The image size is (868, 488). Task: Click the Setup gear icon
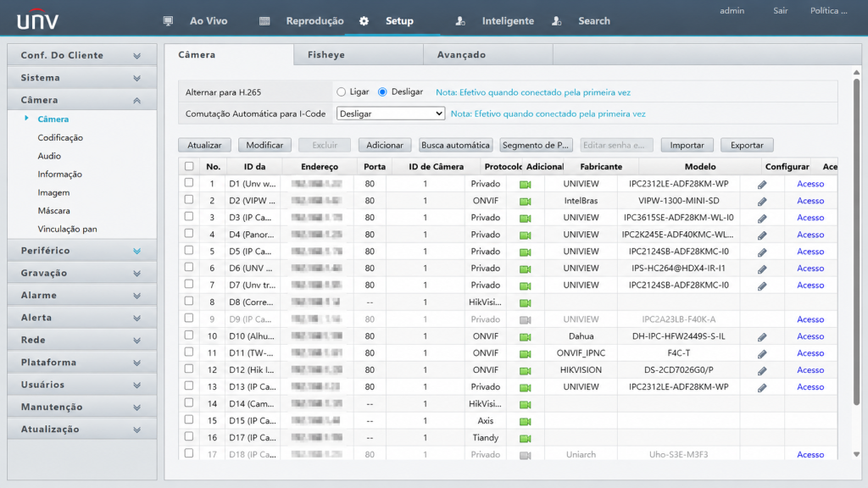[364, 21]
